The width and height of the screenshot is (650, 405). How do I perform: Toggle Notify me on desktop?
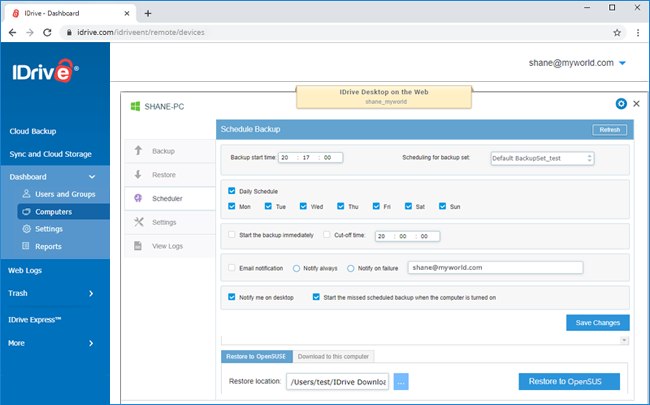[x=232, y=297]
